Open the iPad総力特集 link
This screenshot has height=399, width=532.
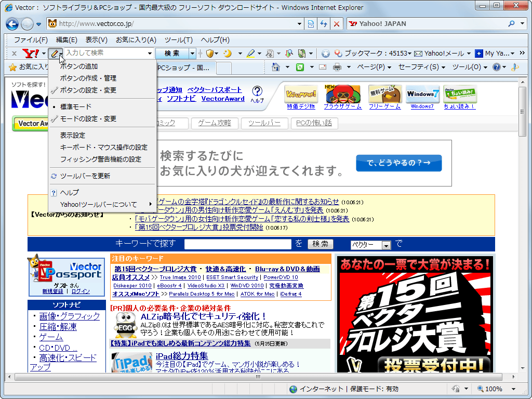[182, 356]
